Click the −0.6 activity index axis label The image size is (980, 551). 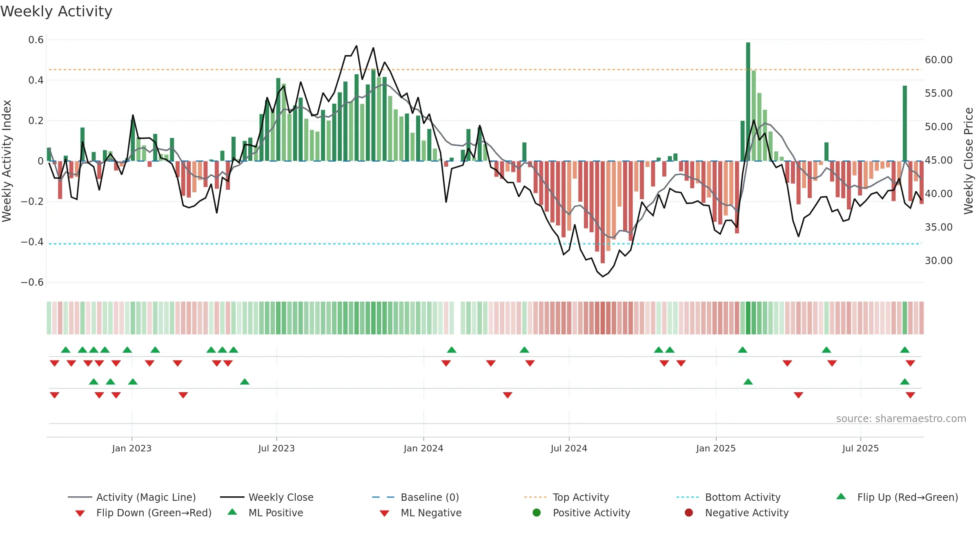click(32, 282)
